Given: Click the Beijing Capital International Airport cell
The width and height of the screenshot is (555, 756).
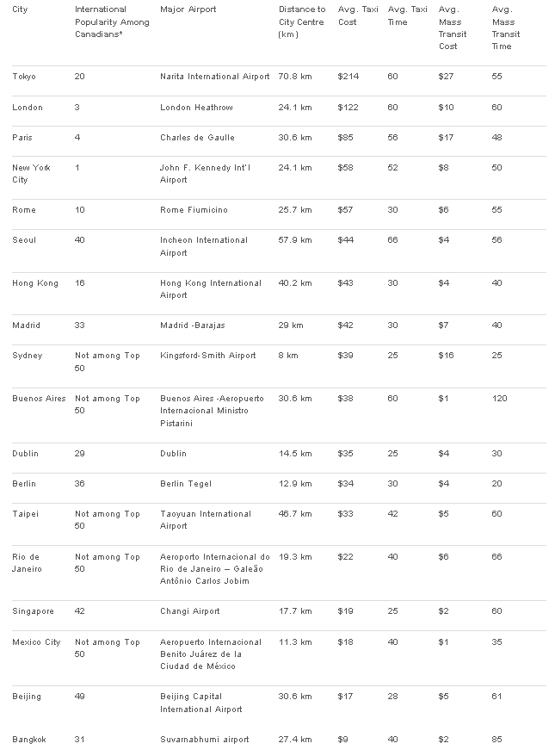Looking at the screenshot, I should pos(200,703).
